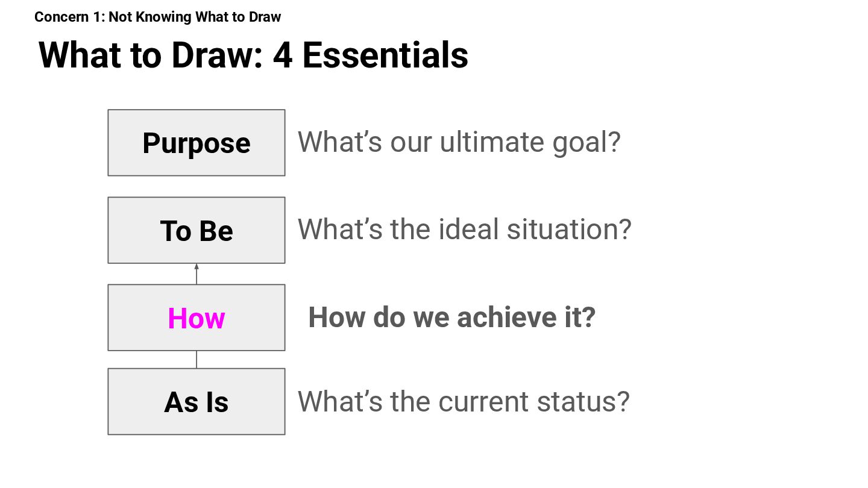The image size is (868, 488).
Task: Click the word 'situation?' beside To Be
Action: click(x=569, y=230)
